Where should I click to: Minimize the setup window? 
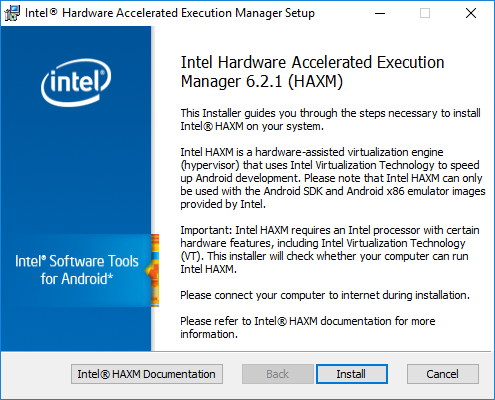click(x=380, y=13)
